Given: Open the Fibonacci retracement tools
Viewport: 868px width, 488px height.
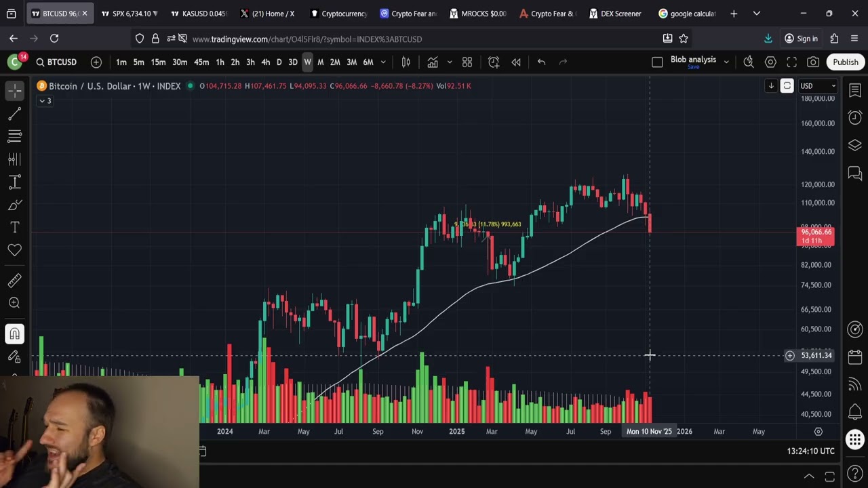Looking at the screenshot, I should (14, 136).
